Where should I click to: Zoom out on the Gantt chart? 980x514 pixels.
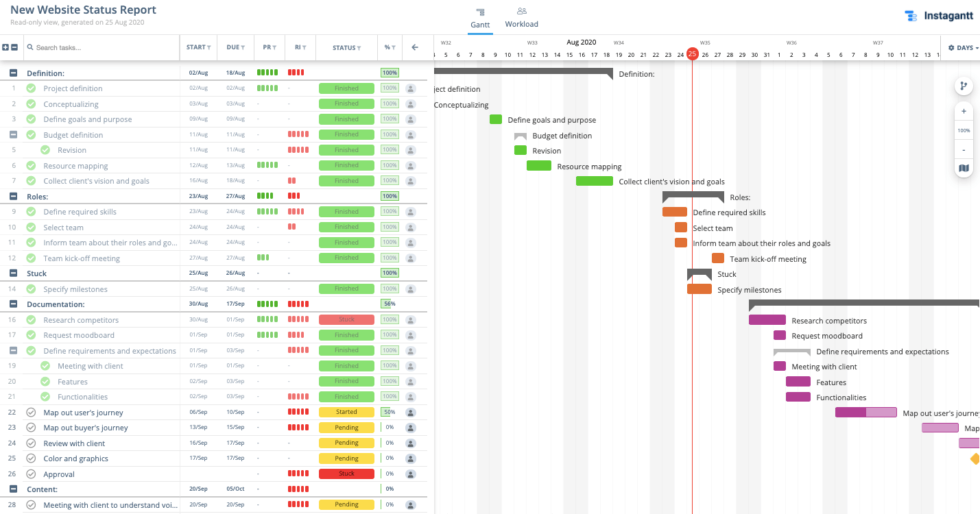[x=964, y=149]
